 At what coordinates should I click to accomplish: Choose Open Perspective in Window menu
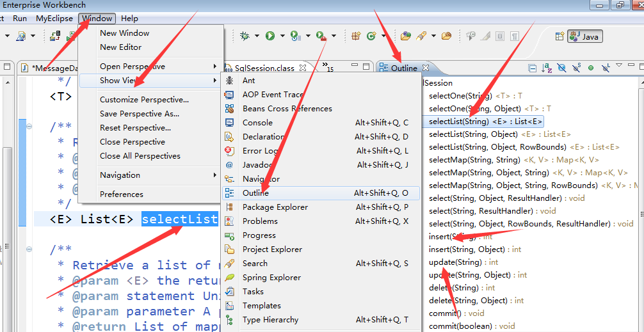tap(150, 67)
